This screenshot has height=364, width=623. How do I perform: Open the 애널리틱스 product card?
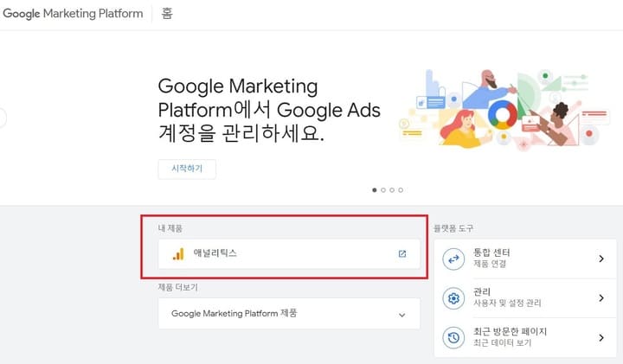click(x=289, y=253)
